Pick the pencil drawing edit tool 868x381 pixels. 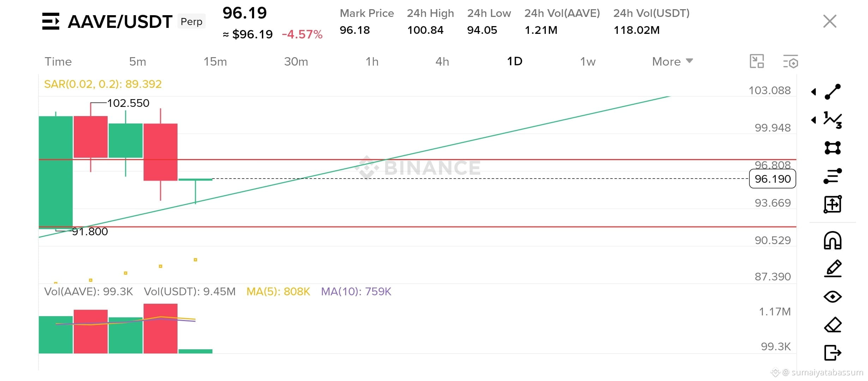(832, 268)
